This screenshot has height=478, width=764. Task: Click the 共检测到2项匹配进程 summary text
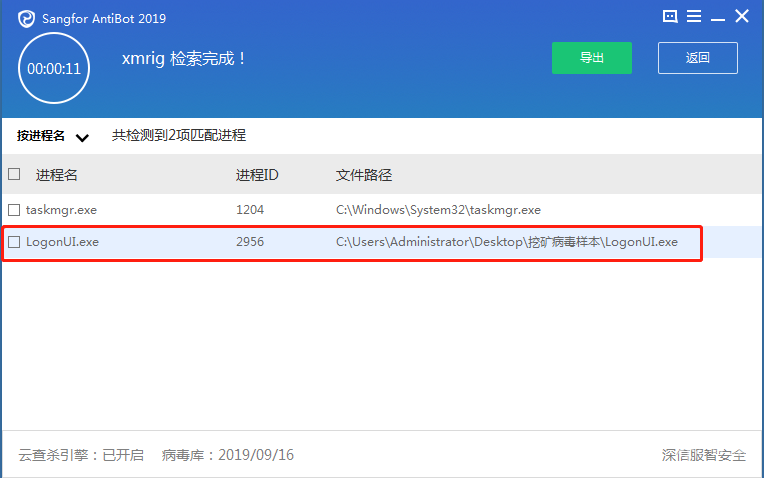tap(179, 135)
